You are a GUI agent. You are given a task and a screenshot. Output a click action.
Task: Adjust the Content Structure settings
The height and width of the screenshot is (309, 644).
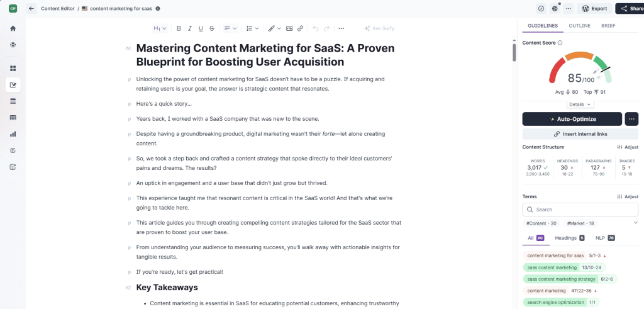(x=628, y=147)
